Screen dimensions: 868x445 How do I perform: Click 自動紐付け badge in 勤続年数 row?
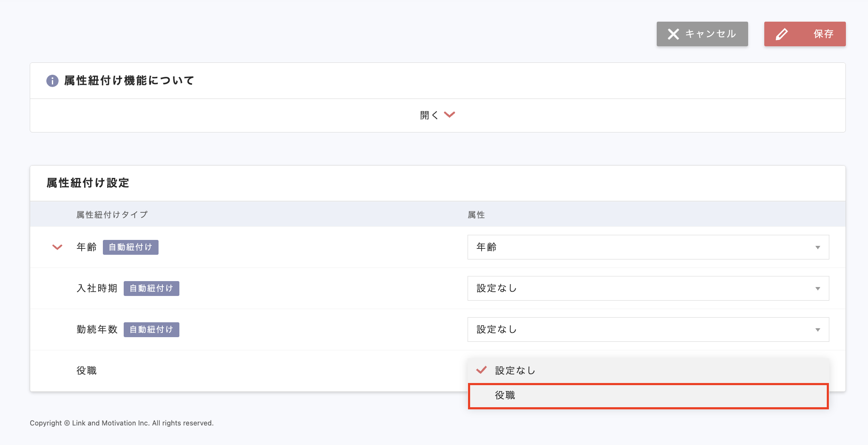151,330
